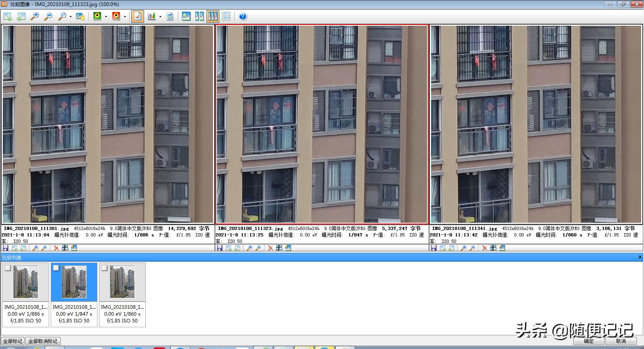Click the file size 5,337,247 字节

point(401,228)
